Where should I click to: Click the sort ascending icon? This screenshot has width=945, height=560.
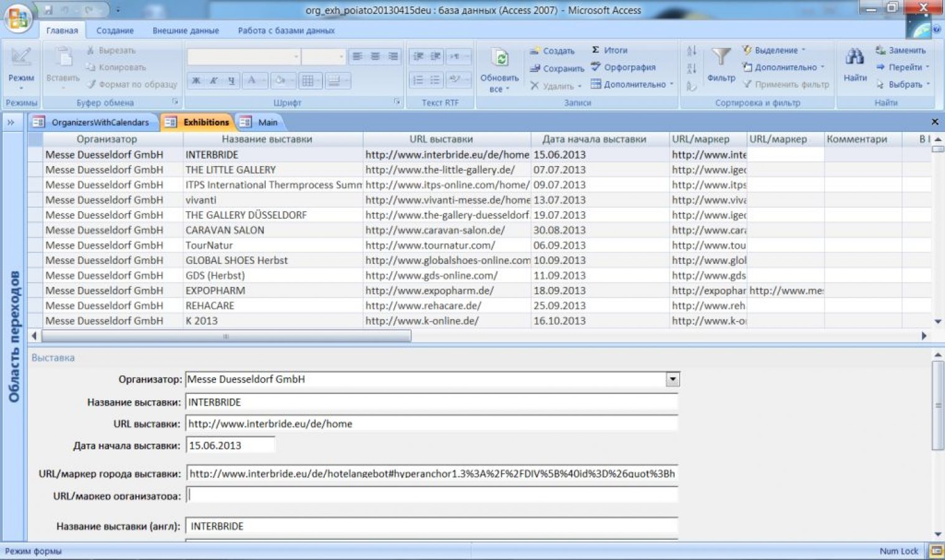click(x=692, y=50)
